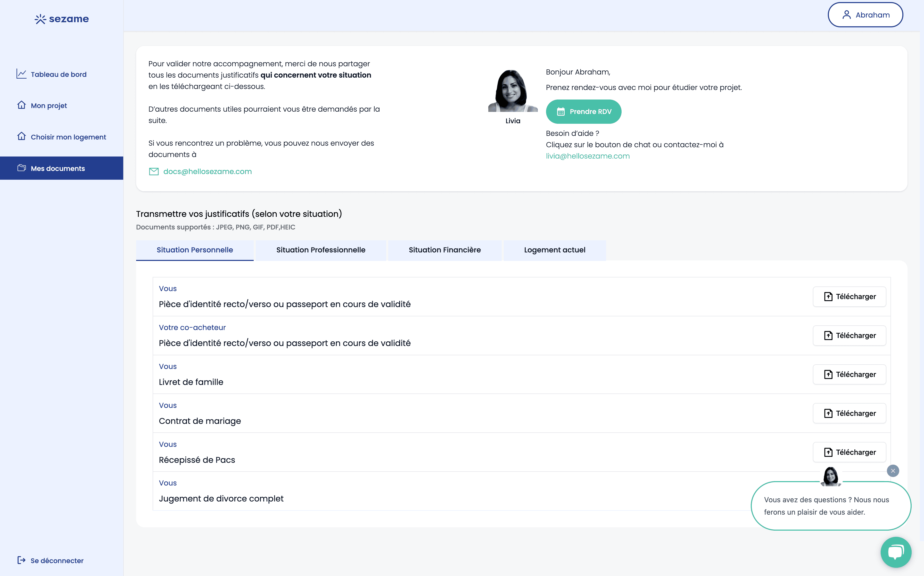
Task: Open the Logement actuel tab
Action: click(x=555, y=250)
